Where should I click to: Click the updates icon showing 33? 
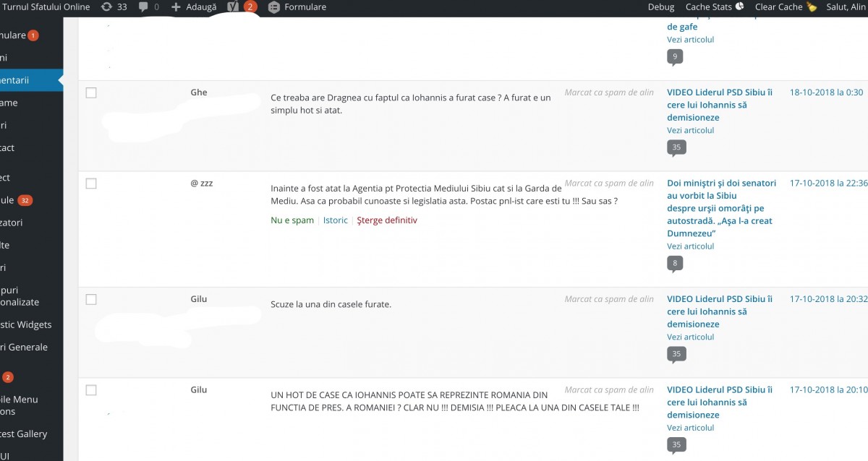tap(107, 7)
